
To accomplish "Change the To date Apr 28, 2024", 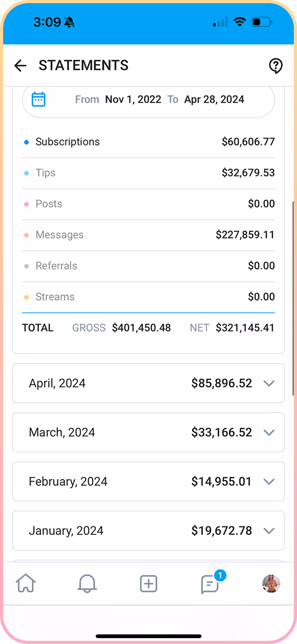I will pyautogui.click(x=214, y=99).
